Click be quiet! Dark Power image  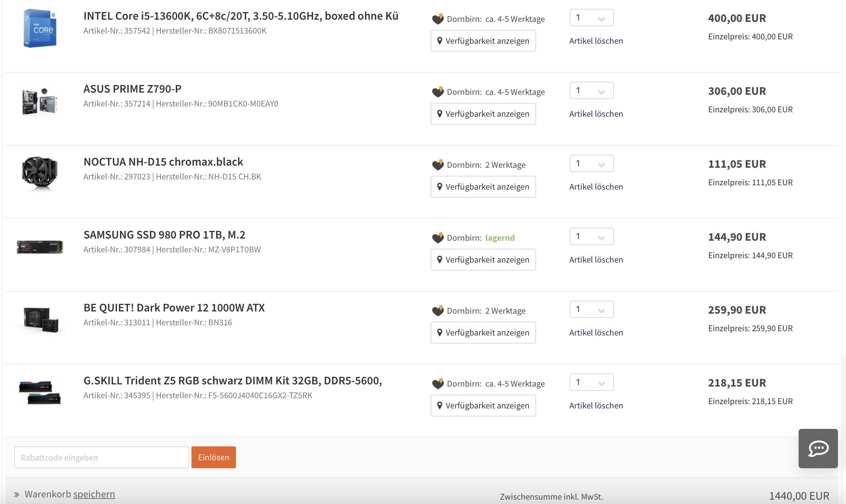pos(41,320)
